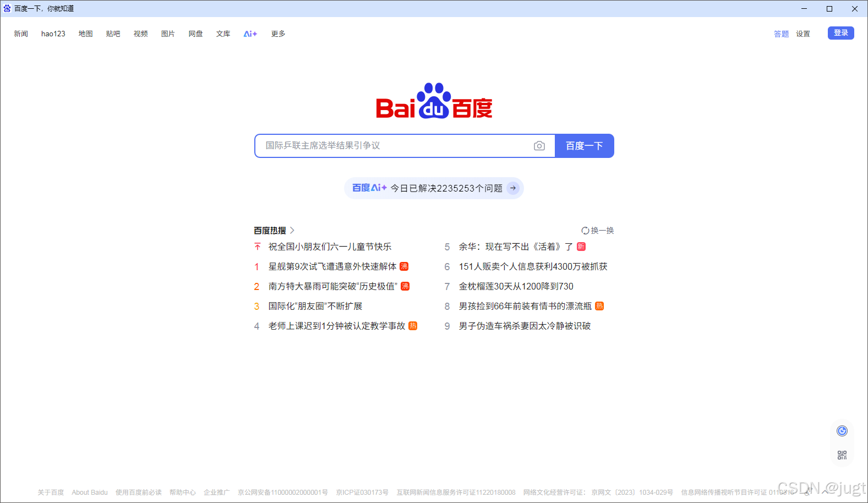868x503 pixels.
Task: Open footer link 企业推广
Action: pyautogui.click(x=217, y=493)
